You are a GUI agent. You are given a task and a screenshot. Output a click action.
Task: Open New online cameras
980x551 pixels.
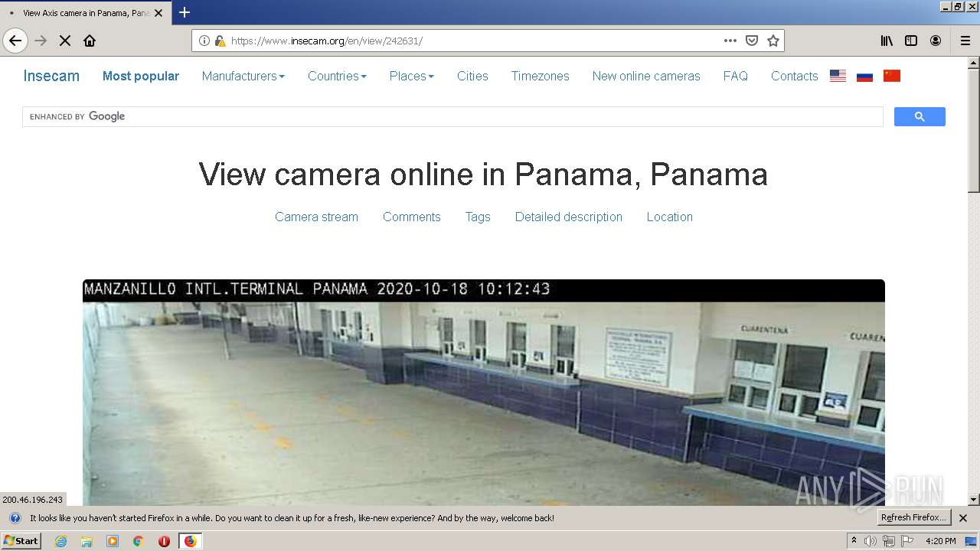point(646,76)
